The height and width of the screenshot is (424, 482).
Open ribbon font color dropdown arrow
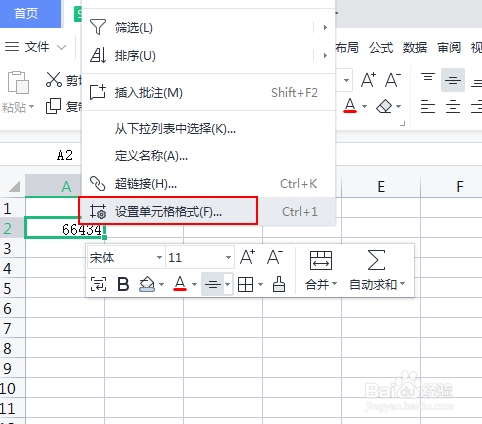click(x=364, y=107)
